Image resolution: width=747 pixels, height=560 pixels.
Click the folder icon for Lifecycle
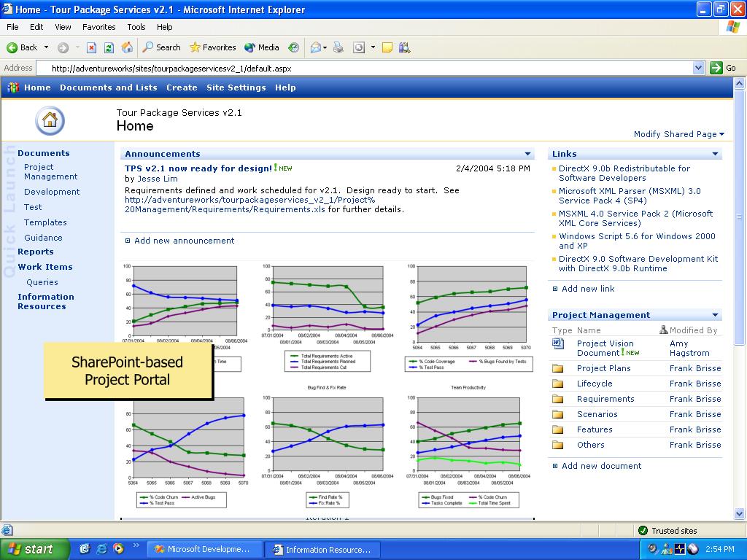557,384
